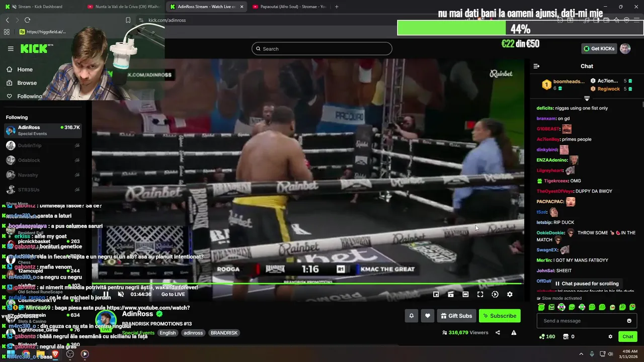
Task: Toggle picture-in-picture mode in player
Action: tap(436, 294)
